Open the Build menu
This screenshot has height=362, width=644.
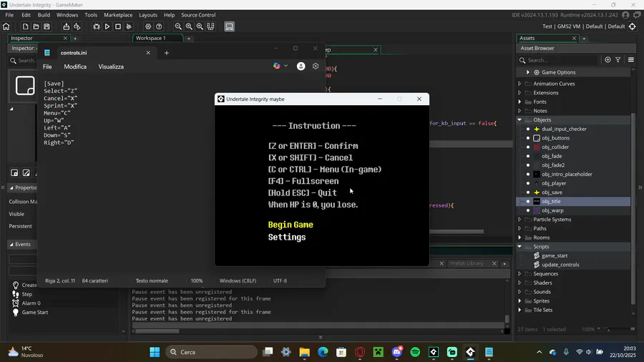coord(44,15)
